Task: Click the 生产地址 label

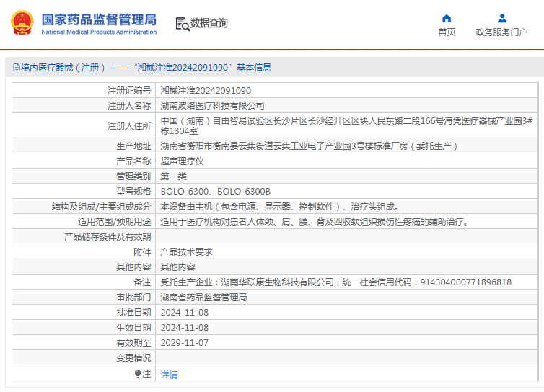Action: 133,146
